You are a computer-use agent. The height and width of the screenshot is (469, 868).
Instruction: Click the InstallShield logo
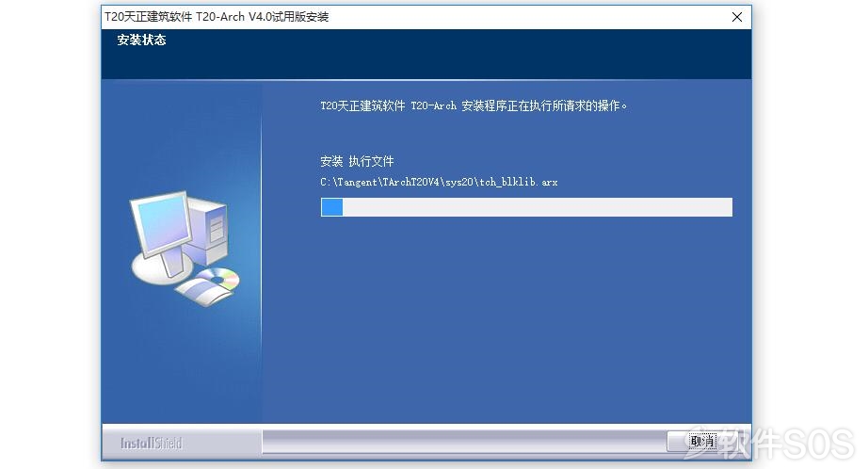[x=152, y=443]
